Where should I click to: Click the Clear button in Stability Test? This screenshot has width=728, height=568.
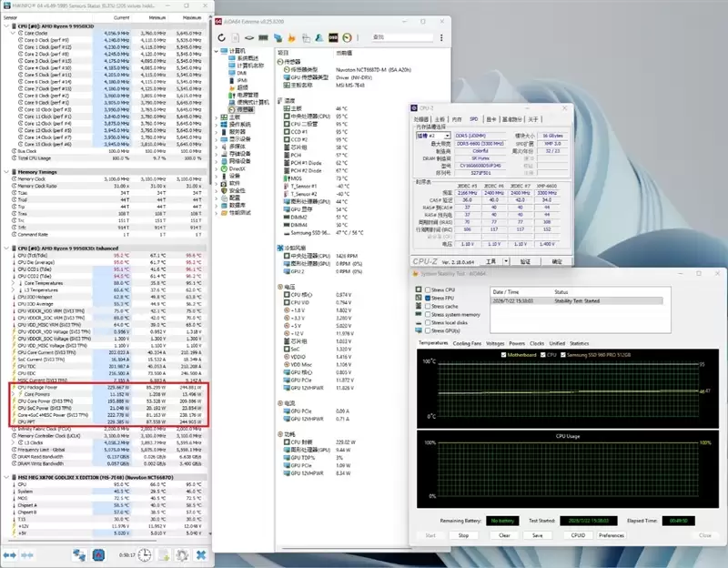[504, 535]
